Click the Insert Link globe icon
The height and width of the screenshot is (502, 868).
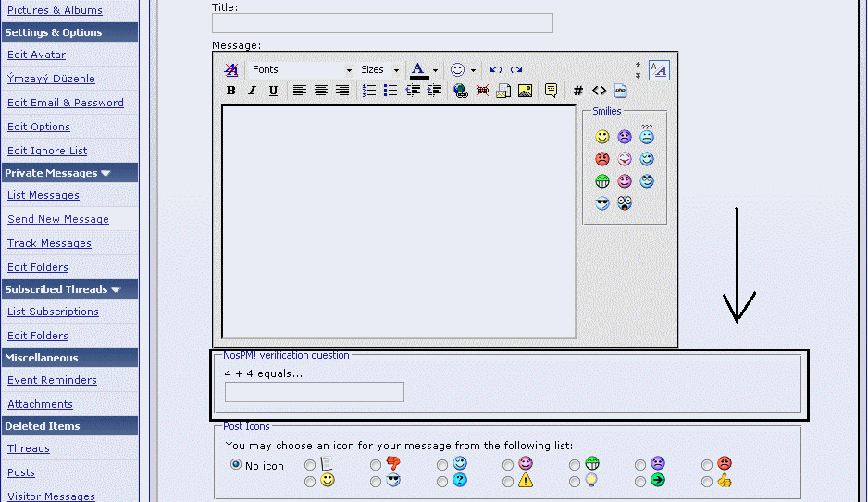(461, 91)
